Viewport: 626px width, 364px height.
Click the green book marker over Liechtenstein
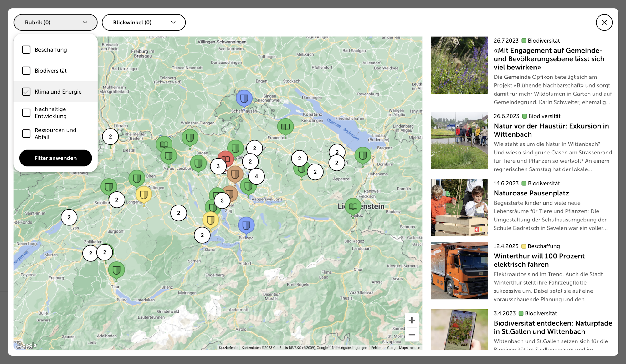tap(353, 206)
